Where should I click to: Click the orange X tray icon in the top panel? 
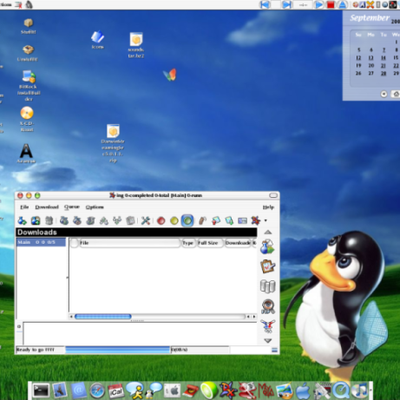tap(370, 5)
